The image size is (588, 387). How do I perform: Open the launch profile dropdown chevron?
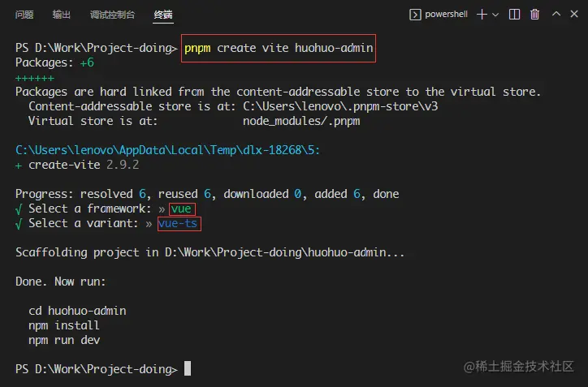tap(495, 15)
